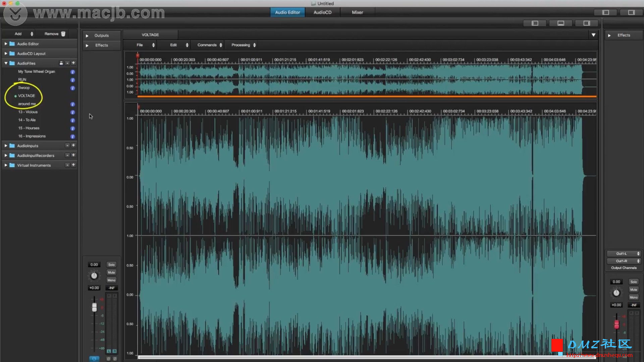Collapse the AudioFiles folder

[x=6, y=63]
